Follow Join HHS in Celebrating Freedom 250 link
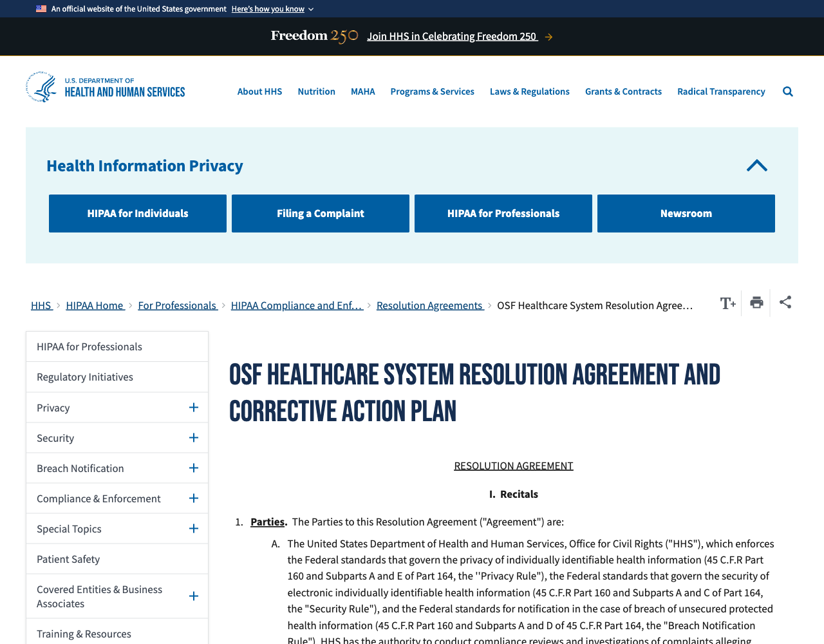The width and height of the screenshot is (824, 644). 452,37
